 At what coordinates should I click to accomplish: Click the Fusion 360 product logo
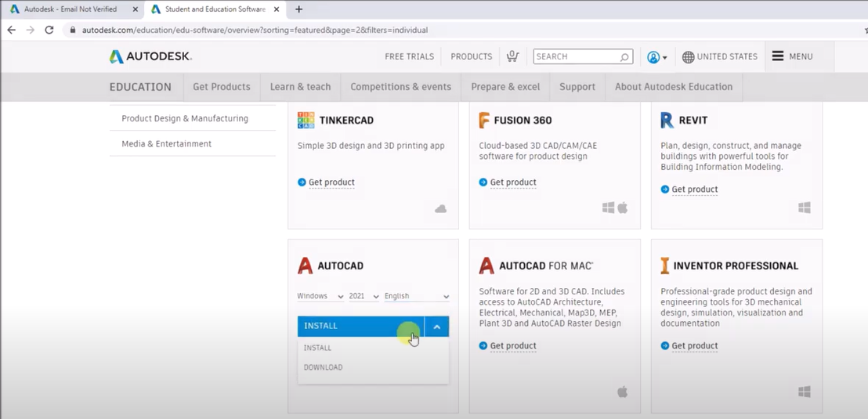tap(484, 120)
